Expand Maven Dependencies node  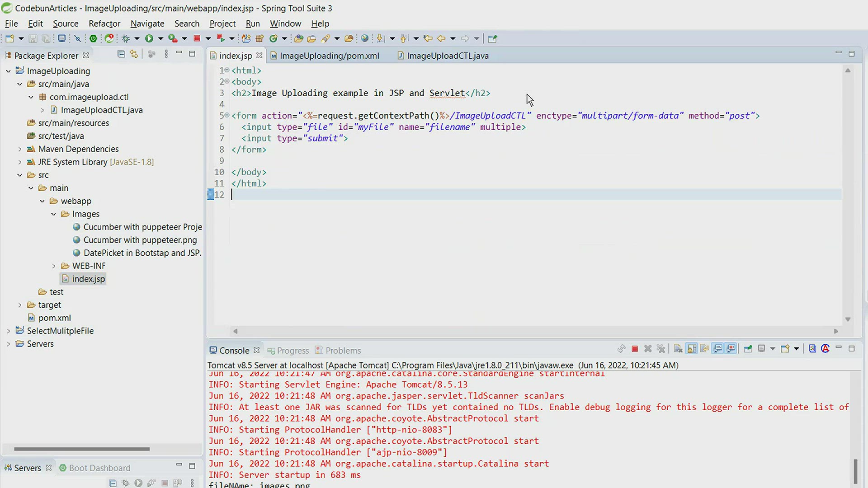[x=19, y=149]
